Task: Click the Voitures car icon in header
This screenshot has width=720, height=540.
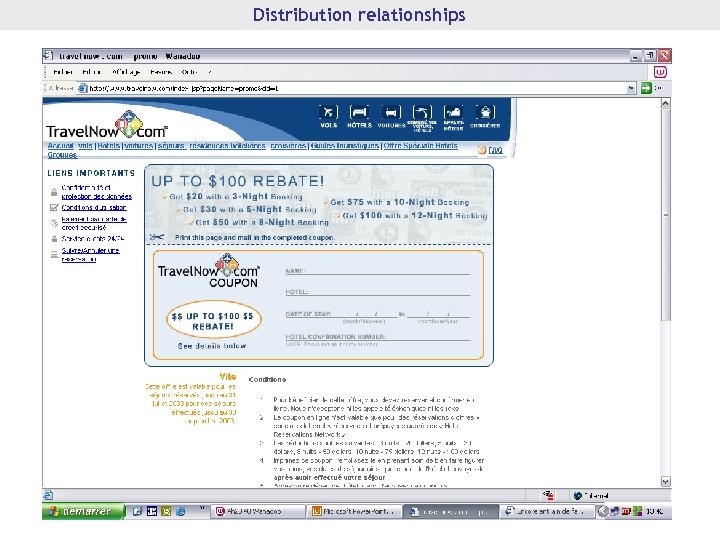Action: (x=391, y=112)
